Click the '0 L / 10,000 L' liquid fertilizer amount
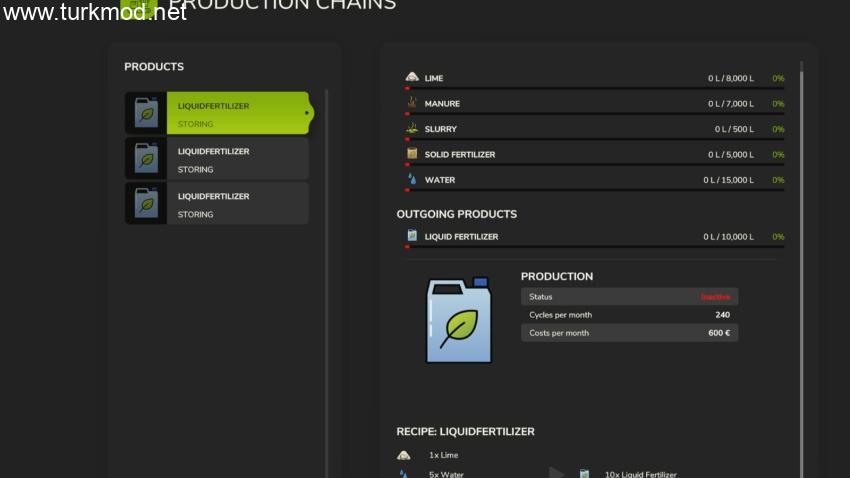This screenshot has width=850, height=478. (728, 237)
